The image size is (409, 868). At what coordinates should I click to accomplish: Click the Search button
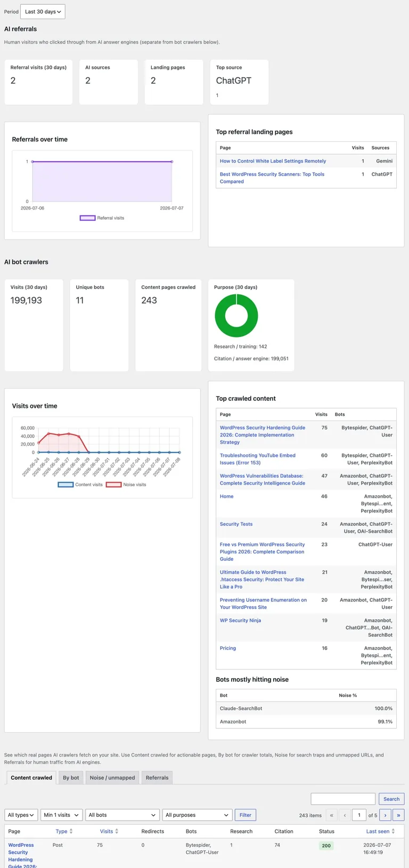click(391, 799)
